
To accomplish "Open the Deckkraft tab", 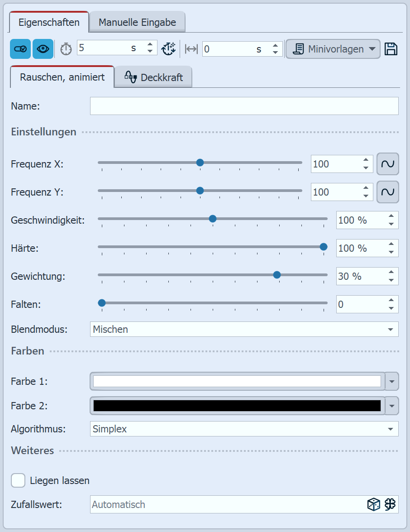I will coord(153,77).
